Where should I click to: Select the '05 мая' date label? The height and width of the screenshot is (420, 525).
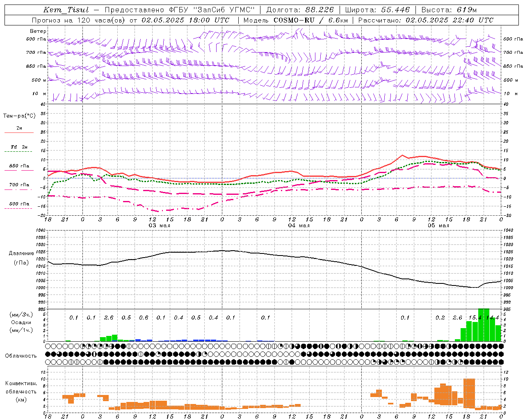[x=438, y=226]
